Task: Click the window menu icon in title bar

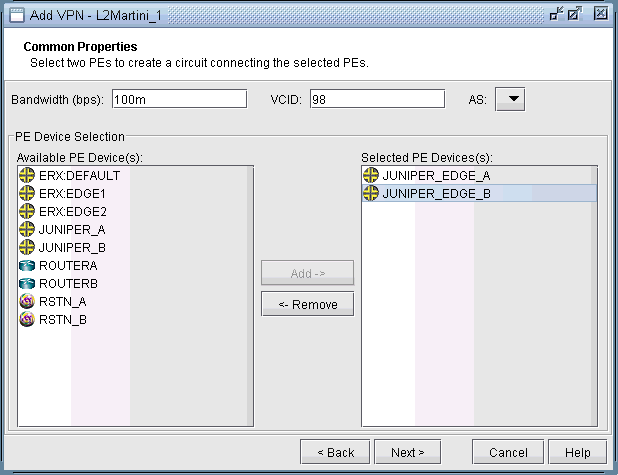Action: (x=16, y=14)
